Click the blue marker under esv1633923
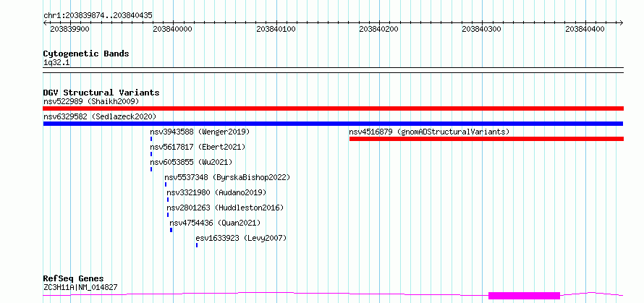Viewport: 644px width, 303px height. pyautogui.click(x=197, y=245)
